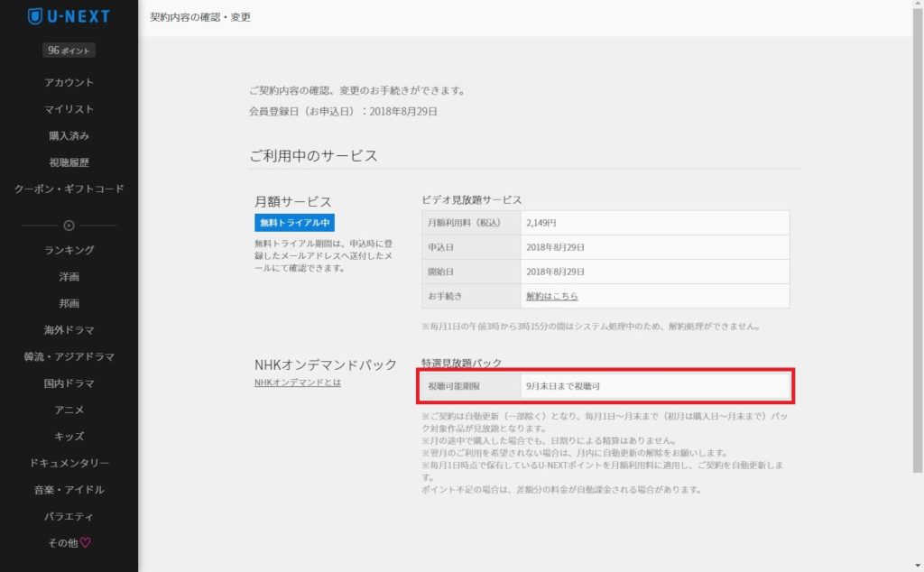View 視聴履歴 watch history
Image resolution: width=924 pixels, height=572 pixels.
(x=69, y=162)
